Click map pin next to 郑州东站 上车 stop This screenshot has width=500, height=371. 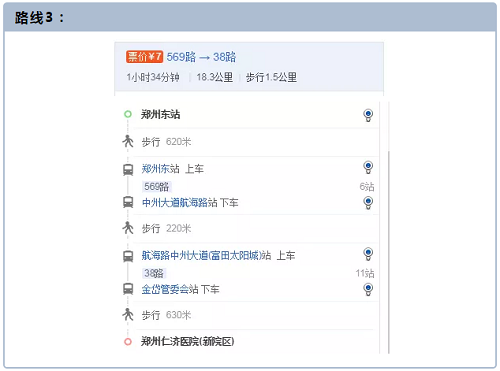click(x=368, y=167)
